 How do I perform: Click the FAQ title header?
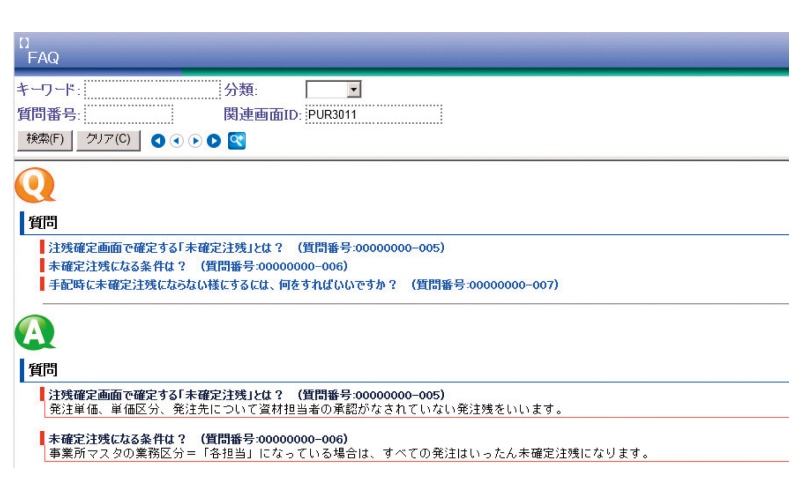click(42, 59)
